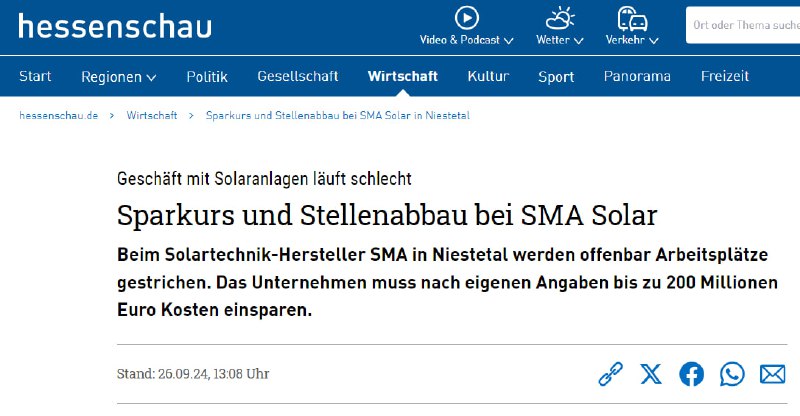Share article via WhatsApp icon

pyautogui.click(x=732, y=374)
